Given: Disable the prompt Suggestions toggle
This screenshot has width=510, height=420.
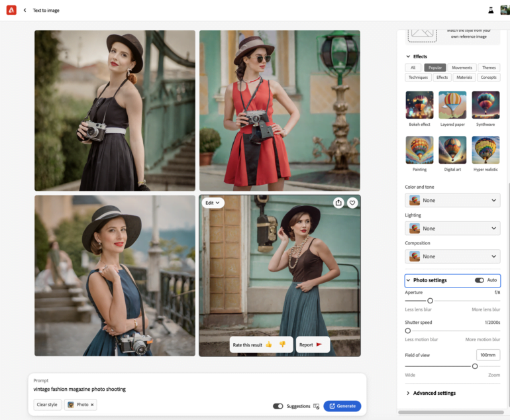Looking at the screenshot, I should pyautogui.click(x=278, y=406).
